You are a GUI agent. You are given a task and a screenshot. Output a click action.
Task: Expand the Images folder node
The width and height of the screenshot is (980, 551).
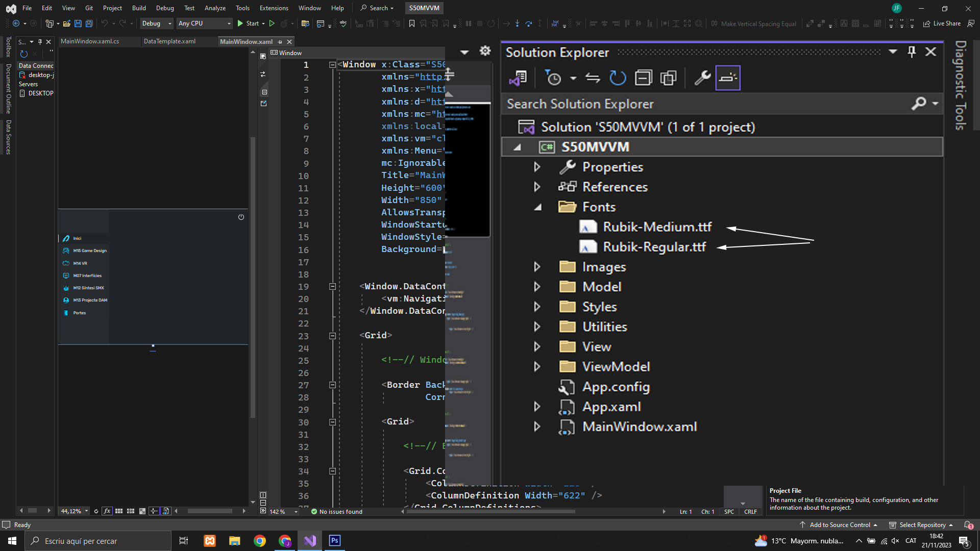click(x=537, y=267)
